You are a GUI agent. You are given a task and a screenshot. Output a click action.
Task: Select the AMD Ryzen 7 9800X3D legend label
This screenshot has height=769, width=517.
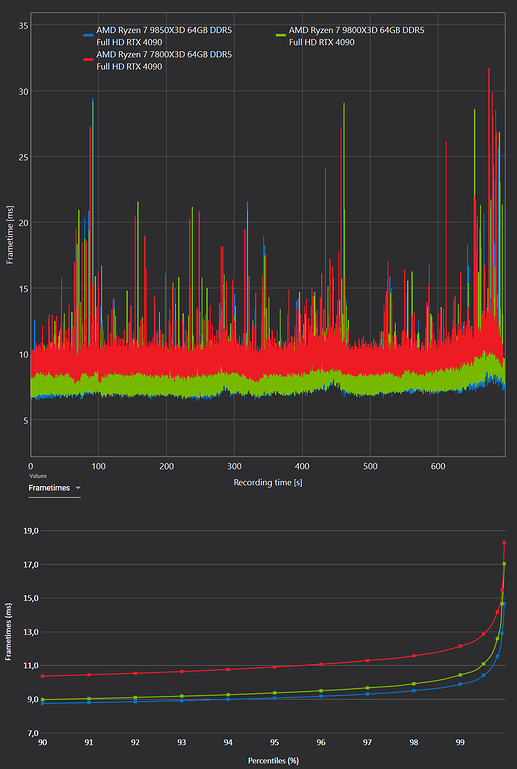click(356, 36)
